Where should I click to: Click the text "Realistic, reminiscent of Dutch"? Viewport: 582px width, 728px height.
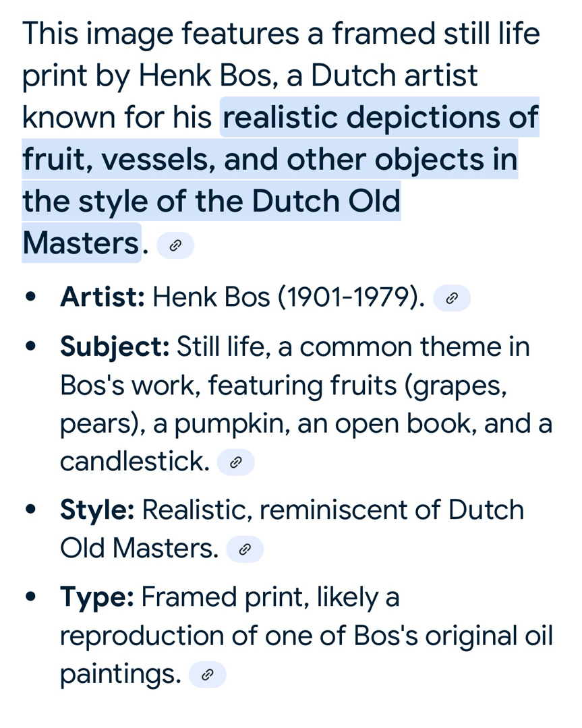pos(332,510)
